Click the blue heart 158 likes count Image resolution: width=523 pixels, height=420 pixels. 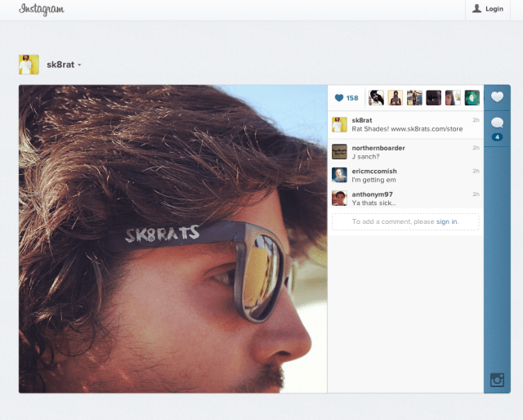pos(346,98)
